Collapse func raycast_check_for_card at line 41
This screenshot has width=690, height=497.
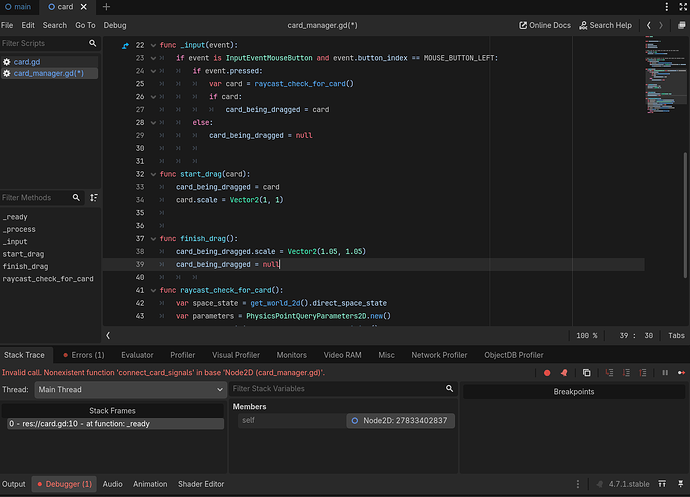point(153,291)
